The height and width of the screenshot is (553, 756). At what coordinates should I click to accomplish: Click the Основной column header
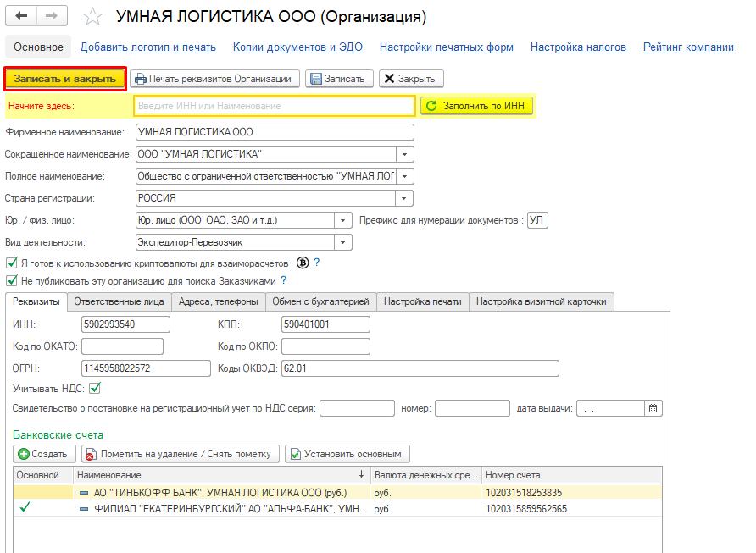[43, 475]
